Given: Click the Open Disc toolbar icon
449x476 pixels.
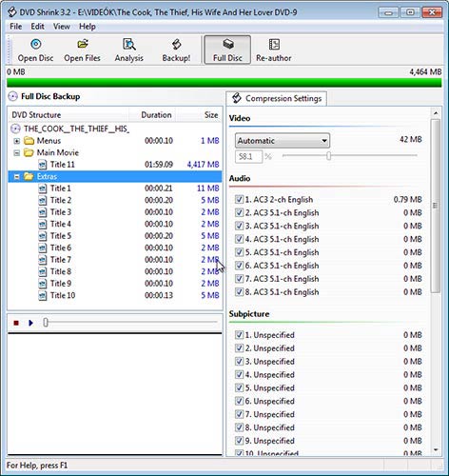Looking at the screenshot, I should point(35,50).
